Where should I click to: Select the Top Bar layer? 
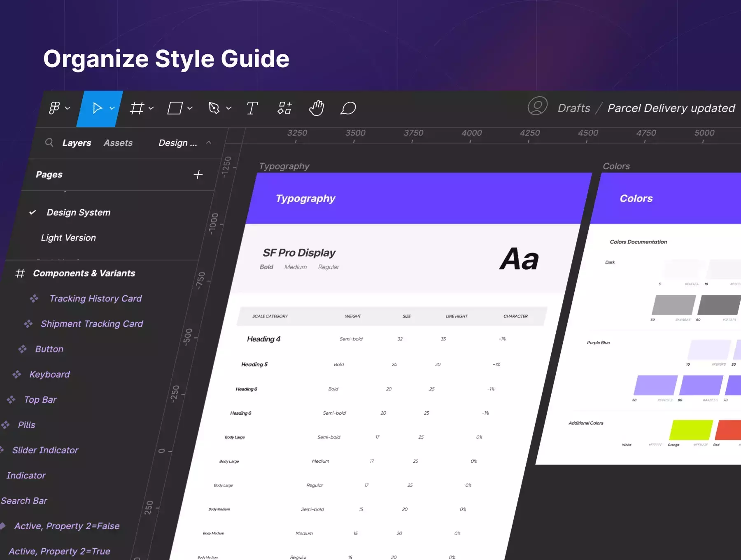(40, 399)
